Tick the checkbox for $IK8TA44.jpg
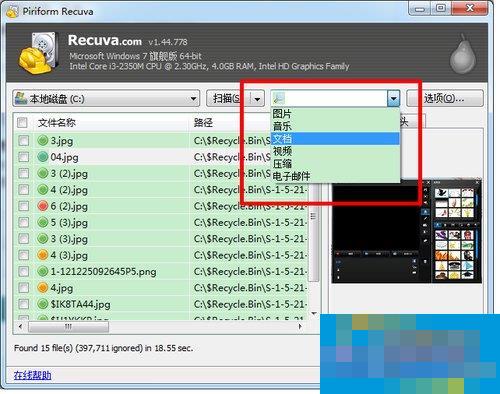 coord(23,304)
